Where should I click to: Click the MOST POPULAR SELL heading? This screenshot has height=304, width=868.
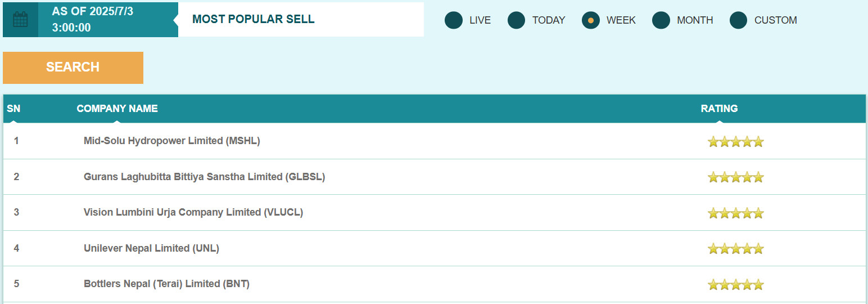tap(254, 19)
